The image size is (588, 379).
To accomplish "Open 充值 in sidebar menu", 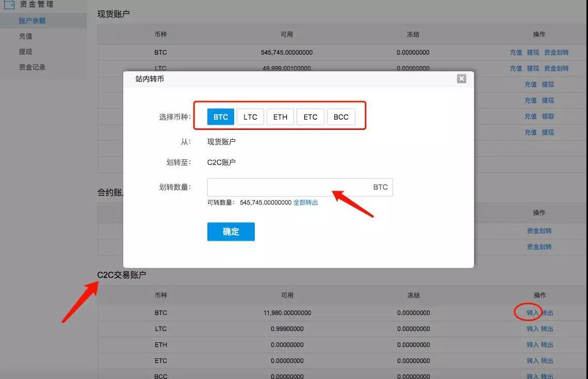I will point(25,37).
